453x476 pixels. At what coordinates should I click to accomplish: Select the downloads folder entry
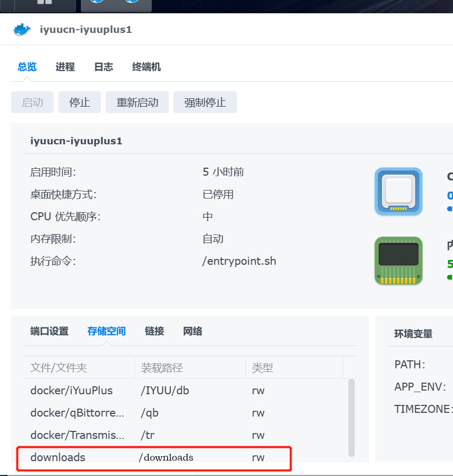click(58, 457)
